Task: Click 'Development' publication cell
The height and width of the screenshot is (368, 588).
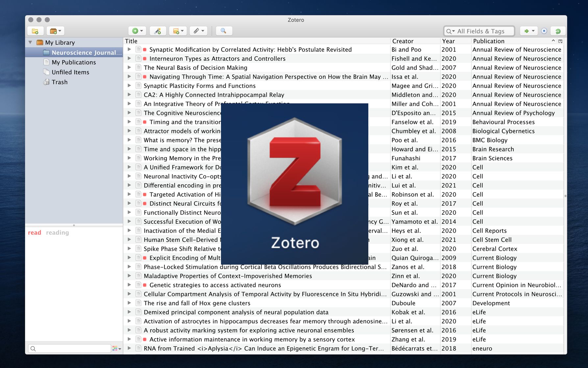Action: tap(491, 303)
